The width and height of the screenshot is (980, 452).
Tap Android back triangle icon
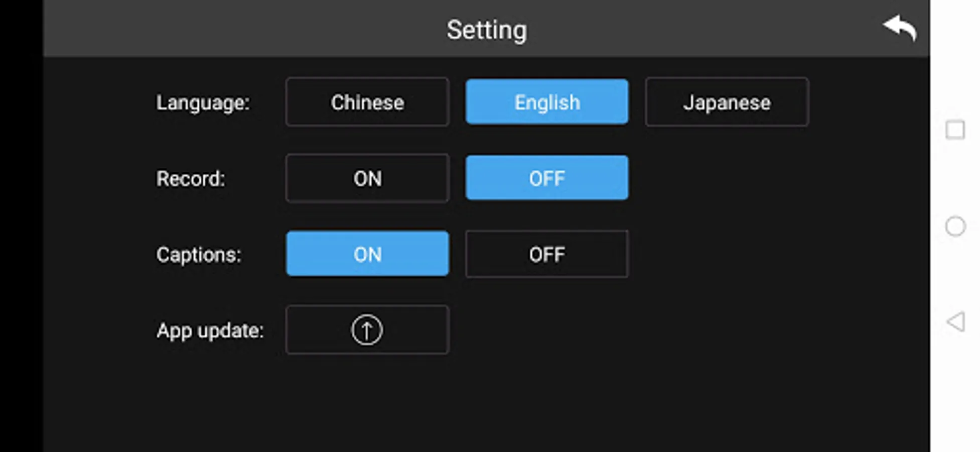[x=955, y=321]
